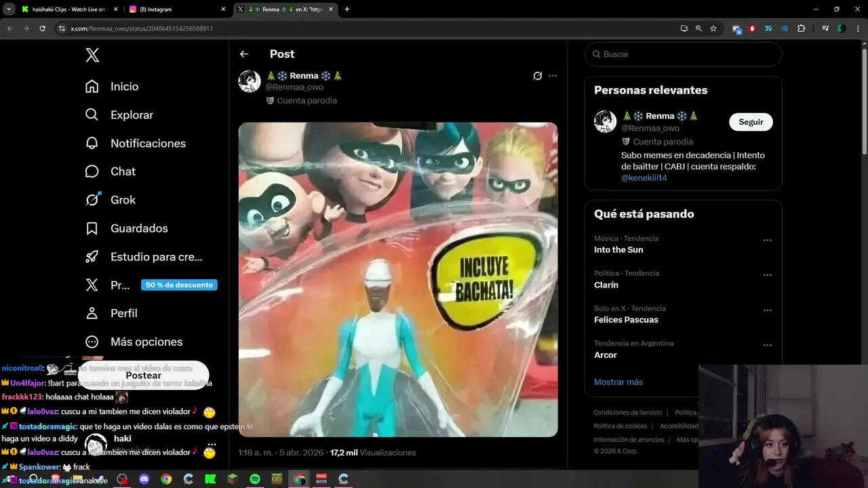Click Renma's avatar on the post

[x=250, y=81]
